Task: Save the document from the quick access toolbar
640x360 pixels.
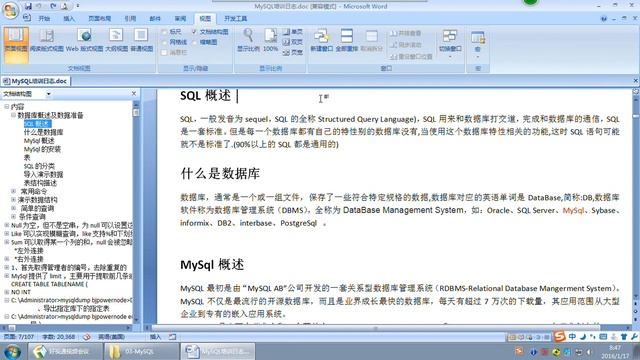Action: point(28,6)
